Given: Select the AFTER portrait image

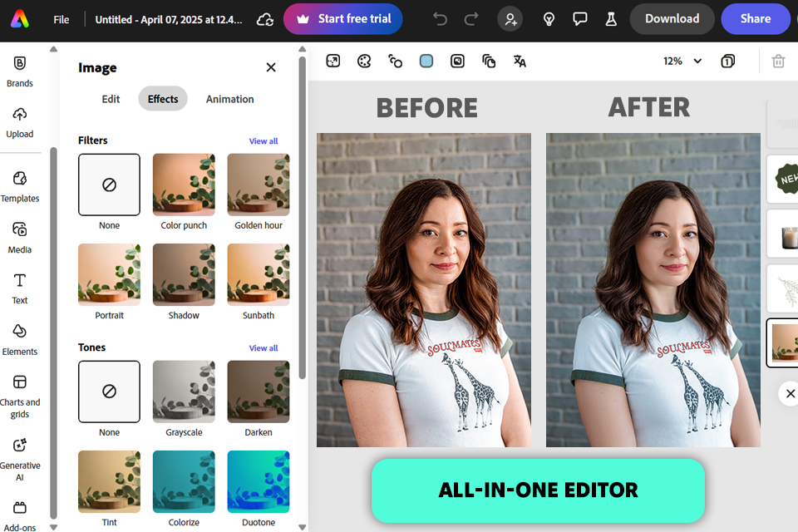Looking at the screenshot, I should click(x=653, y=290).
